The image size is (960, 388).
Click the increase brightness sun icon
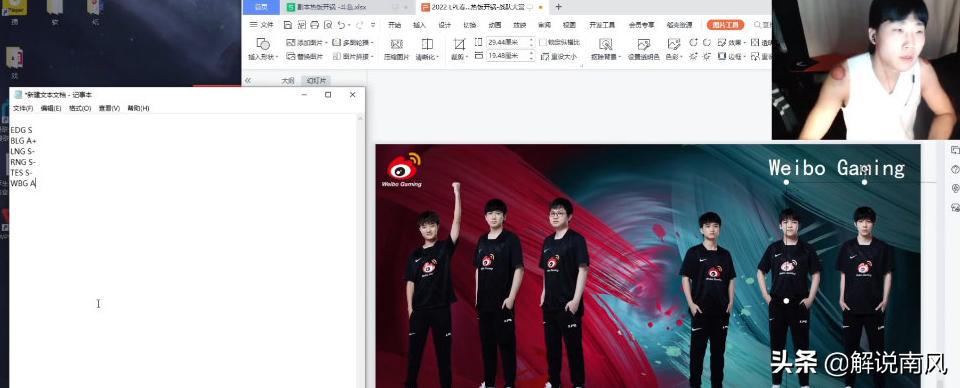[x=693, y=56]
